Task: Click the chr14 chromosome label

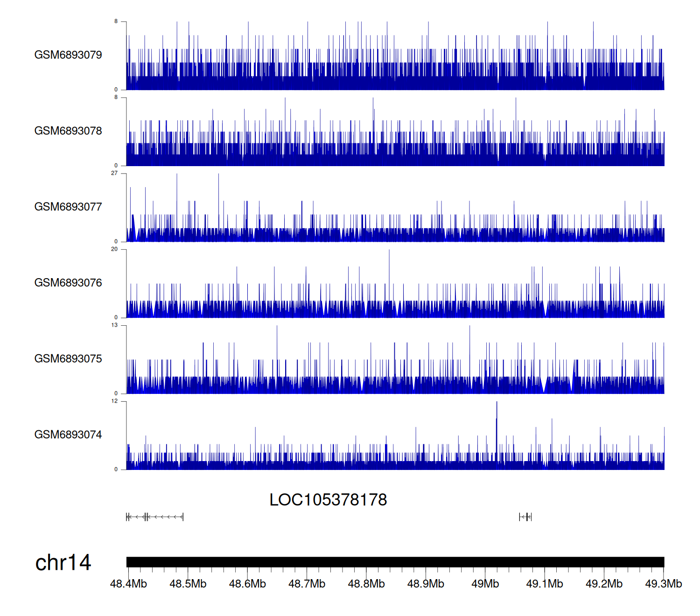Action: click(63, 563)
